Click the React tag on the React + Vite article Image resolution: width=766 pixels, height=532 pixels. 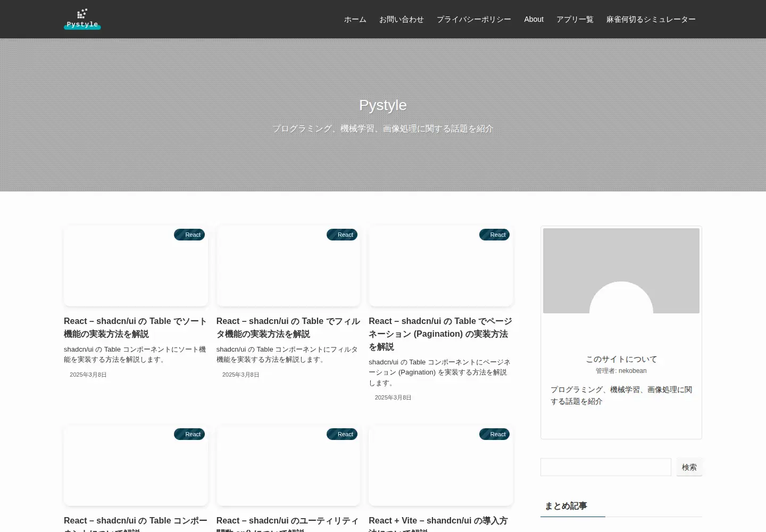point(494,434)
